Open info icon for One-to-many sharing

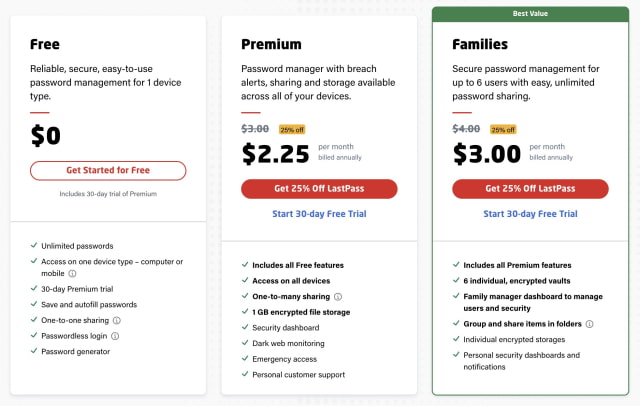click(338, 296)
